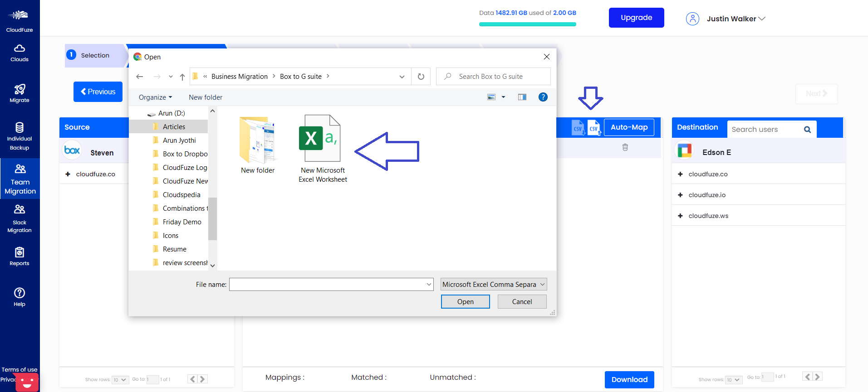Open Destination show rows dropdown
868x392 pixels.
coord(733,380)
